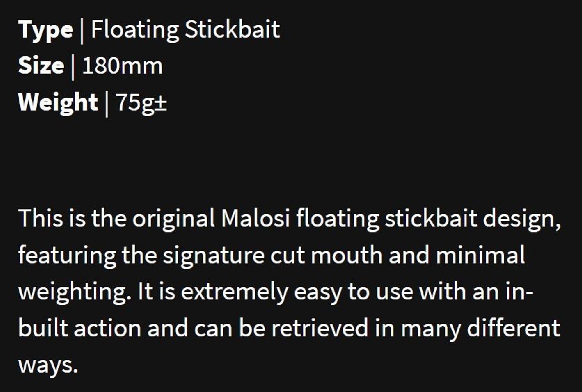582x392 pixels.
Task: Click the bold "Type" label
Action: click(46, 31)
